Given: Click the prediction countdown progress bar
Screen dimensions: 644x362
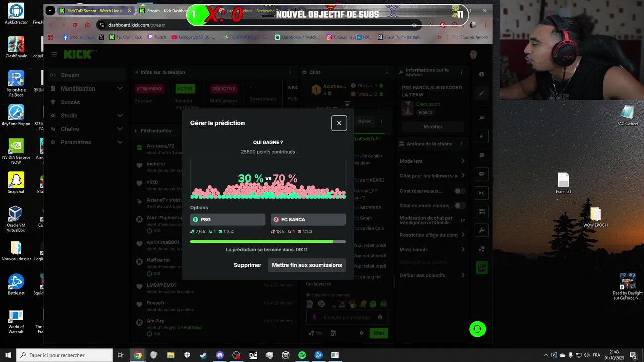Looking at the screenshot, I should click(x=268, y=242).
